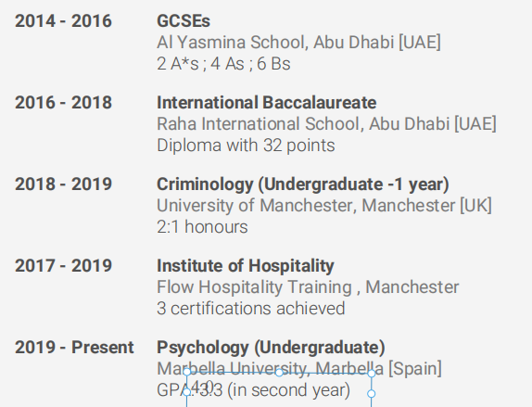This screenshot has height=407, width=532.
Task: Click the '2 A*s ; 4 As ; 6 Bs' text
Action: (x=223, y=64)
